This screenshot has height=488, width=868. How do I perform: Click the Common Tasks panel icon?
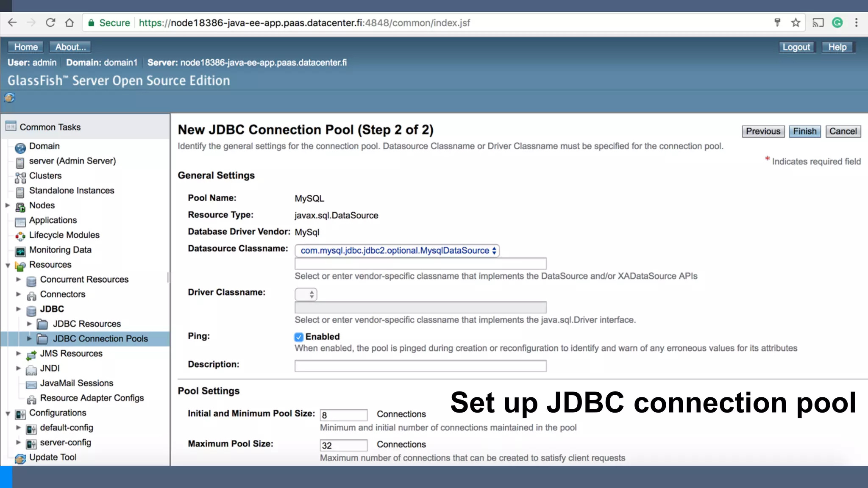11,126
